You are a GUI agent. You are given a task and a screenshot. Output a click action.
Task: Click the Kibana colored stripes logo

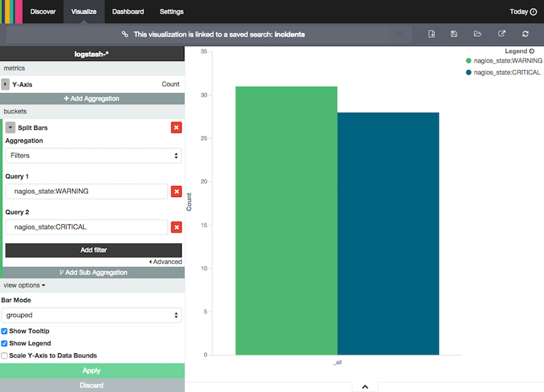(x=11, y=12)
